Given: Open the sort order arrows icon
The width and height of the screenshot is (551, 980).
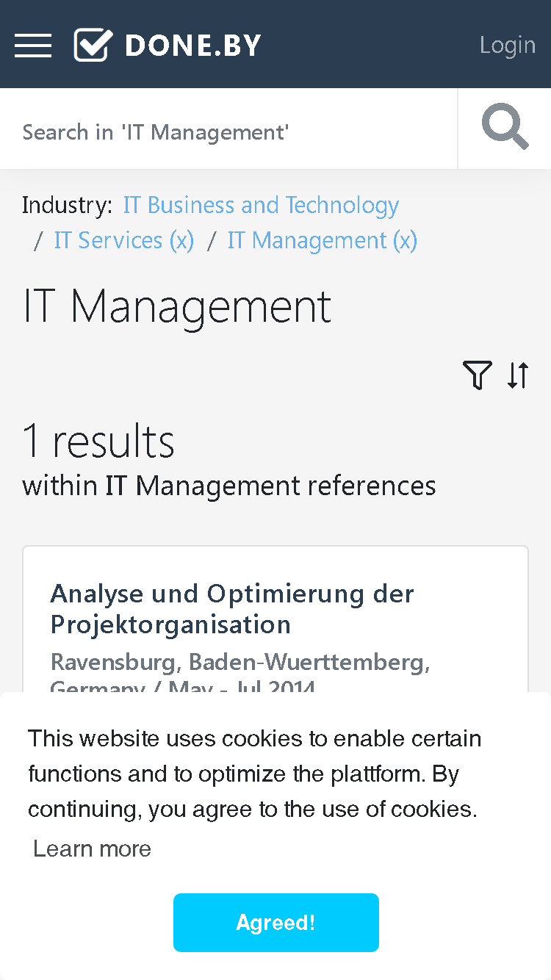Looking at the screenshot, I should [x=518, y=375].
